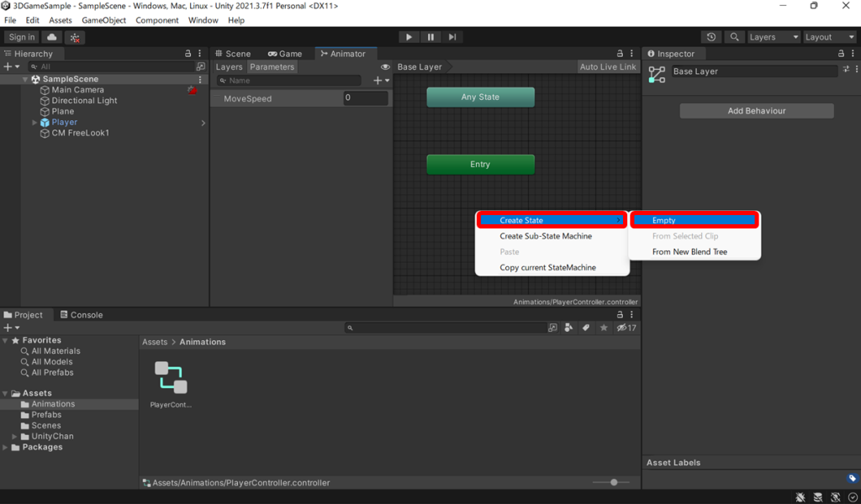Open the undo history icon

click(x=711, y=37)
